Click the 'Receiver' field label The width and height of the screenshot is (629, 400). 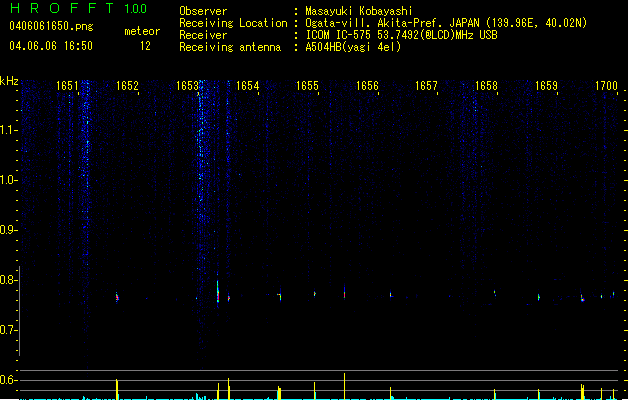click(x=203, y=35)
